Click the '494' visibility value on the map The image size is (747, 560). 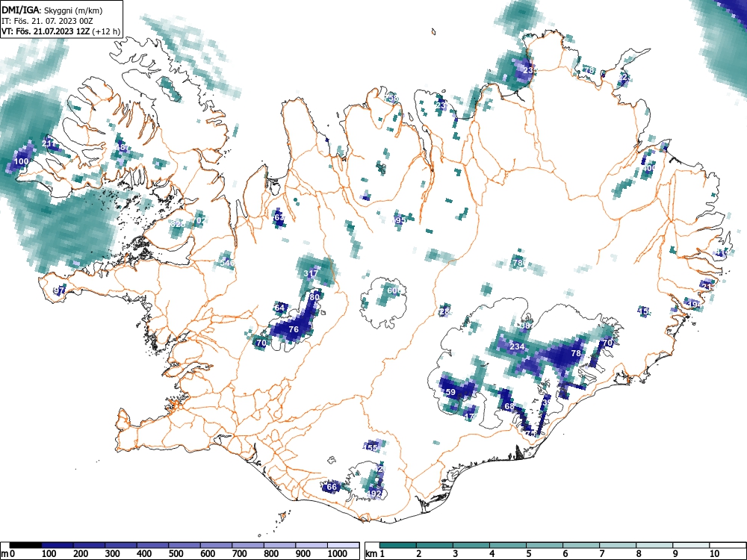pos(693,305)
